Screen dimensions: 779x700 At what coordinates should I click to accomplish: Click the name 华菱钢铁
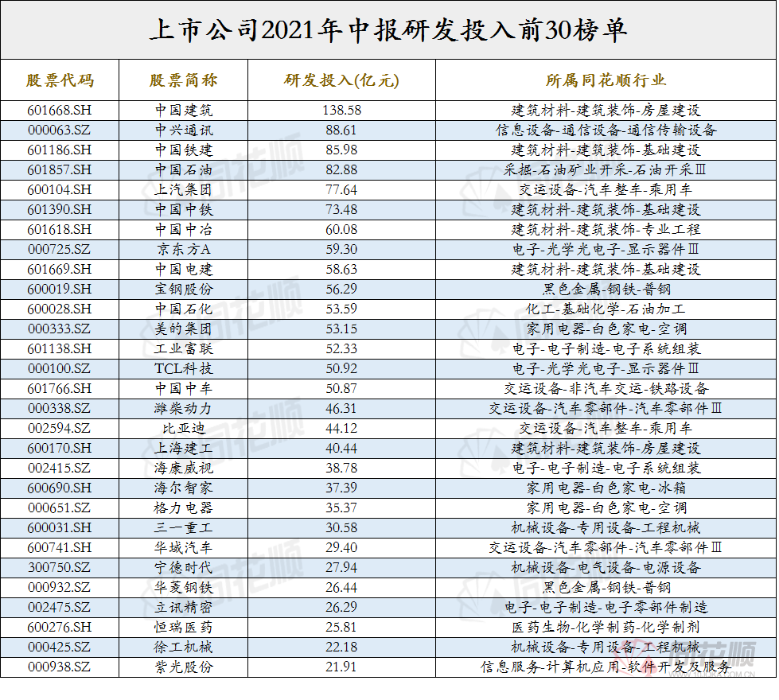click(x=183, y=587)
